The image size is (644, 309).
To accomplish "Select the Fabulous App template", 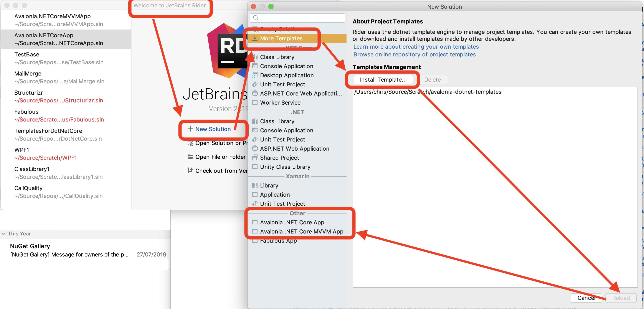I will pyautogui.click(x=278, y=240).
